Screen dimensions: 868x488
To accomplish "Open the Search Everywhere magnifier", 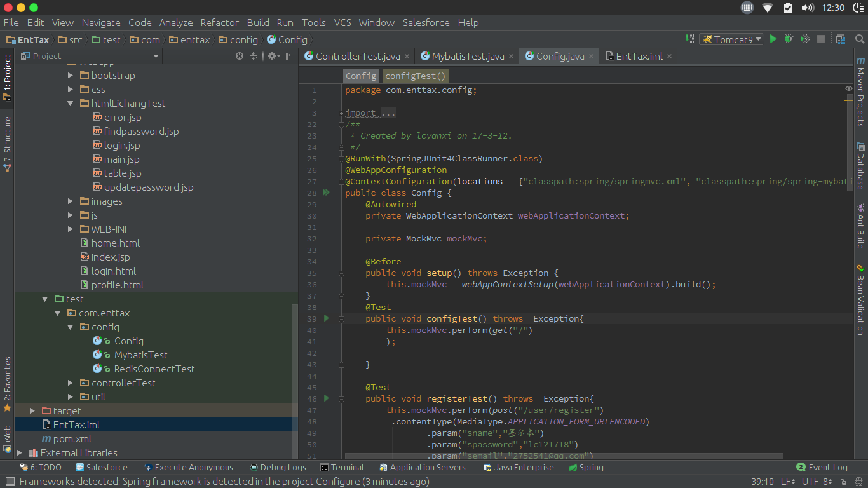I will click(859, 39).
